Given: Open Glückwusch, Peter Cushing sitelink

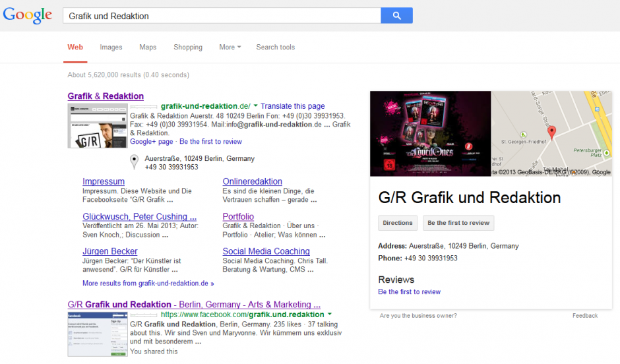Looking at the screenshot, I should (x=140, y=216).
